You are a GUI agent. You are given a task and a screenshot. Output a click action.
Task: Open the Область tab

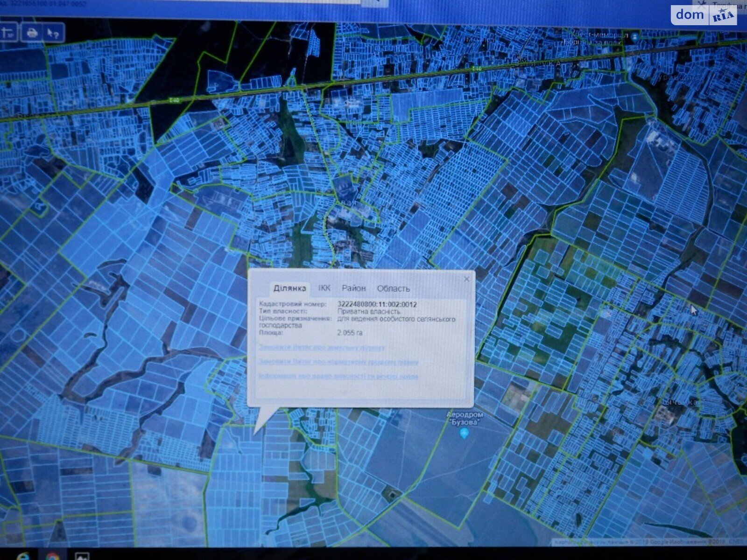393,288
